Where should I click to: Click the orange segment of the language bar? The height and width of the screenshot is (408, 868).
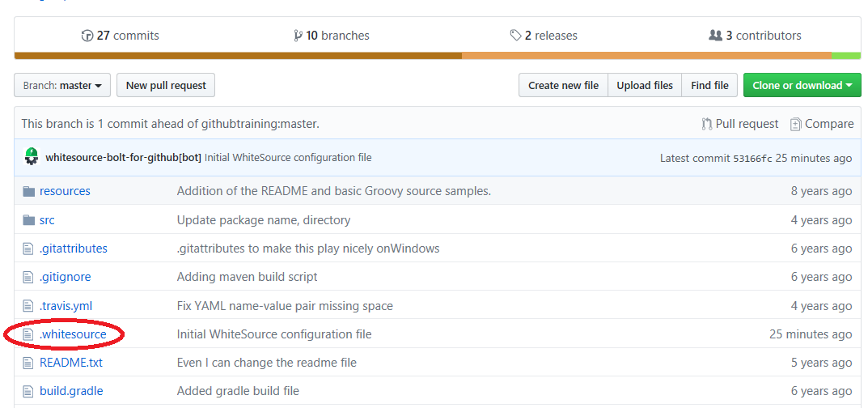646,56
